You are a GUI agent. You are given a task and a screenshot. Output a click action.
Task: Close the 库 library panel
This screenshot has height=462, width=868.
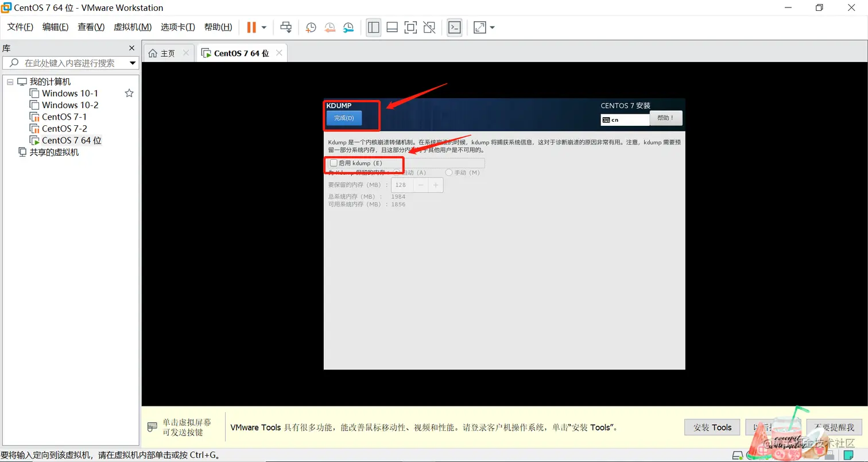(131, 48)
